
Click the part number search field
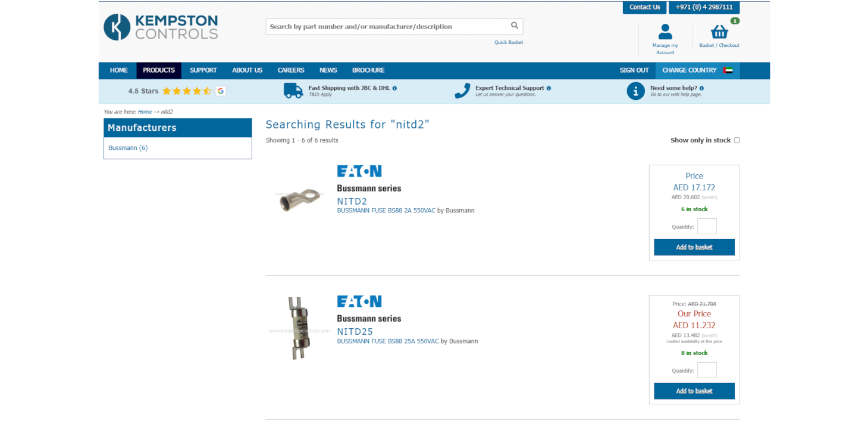pyautogui.click(x=387, y=26)
